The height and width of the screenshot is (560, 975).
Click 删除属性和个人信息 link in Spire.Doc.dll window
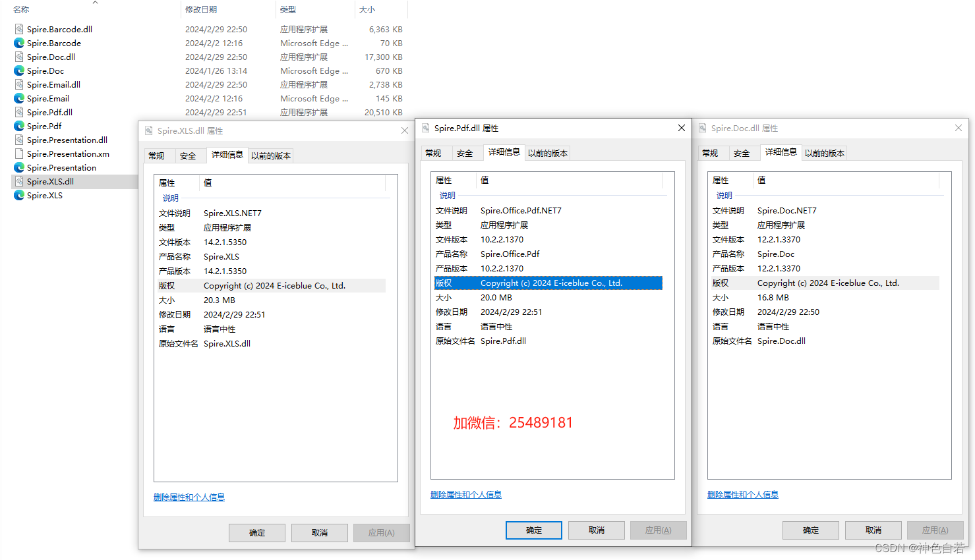click(743, 495)
